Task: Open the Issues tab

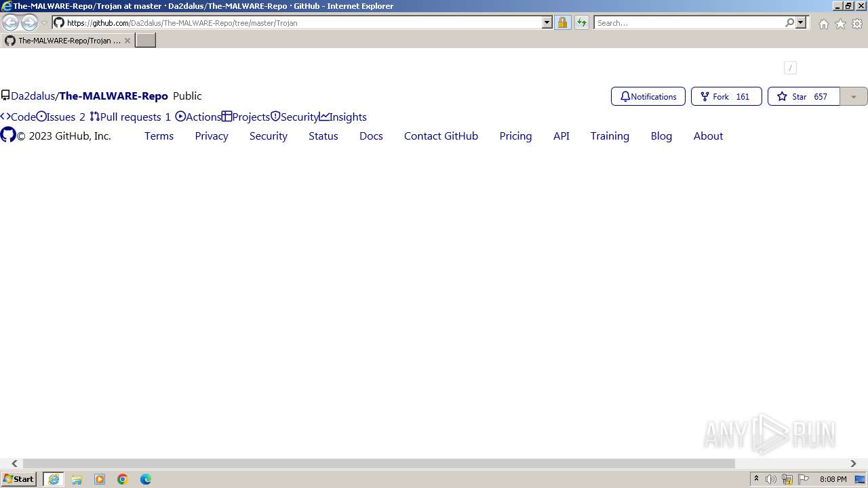Action: pyautogui.click(x=61, y=117)
